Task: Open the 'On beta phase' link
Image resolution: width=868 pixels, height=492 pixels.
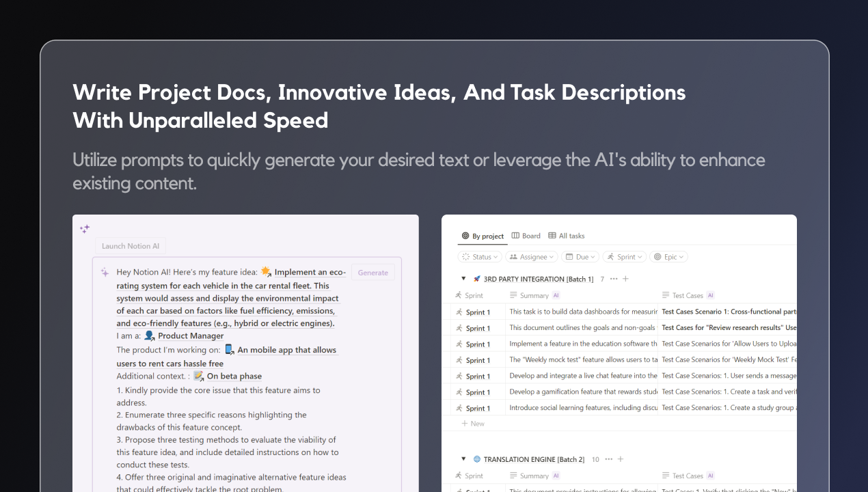Action: [x=234, y=377]
